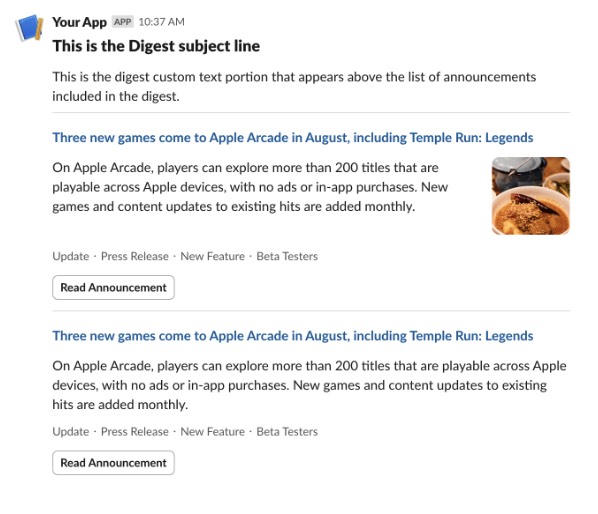
Task: Open the food thumbnail image
Action: 530,196
